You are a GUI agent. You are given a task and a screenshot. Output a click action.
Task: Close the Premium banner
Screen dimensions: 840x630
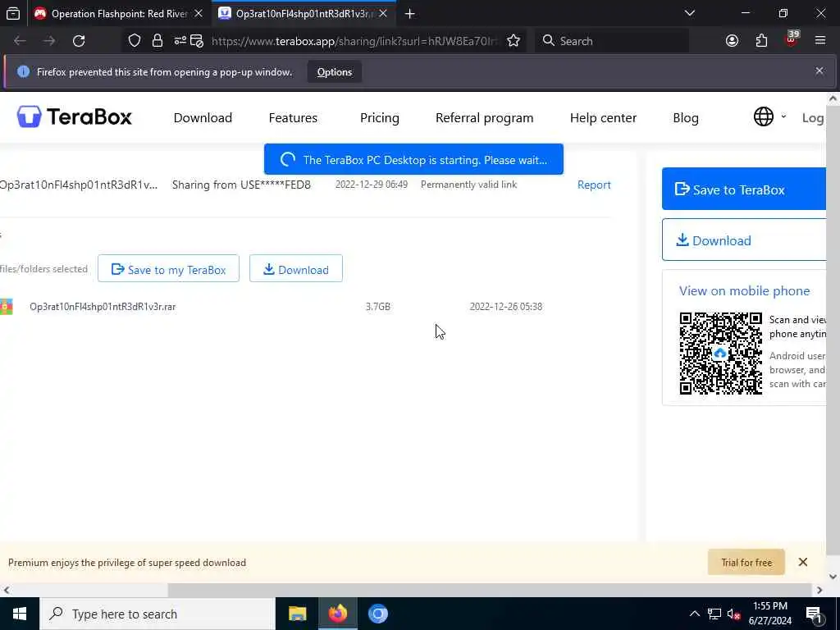click(802, 562)
